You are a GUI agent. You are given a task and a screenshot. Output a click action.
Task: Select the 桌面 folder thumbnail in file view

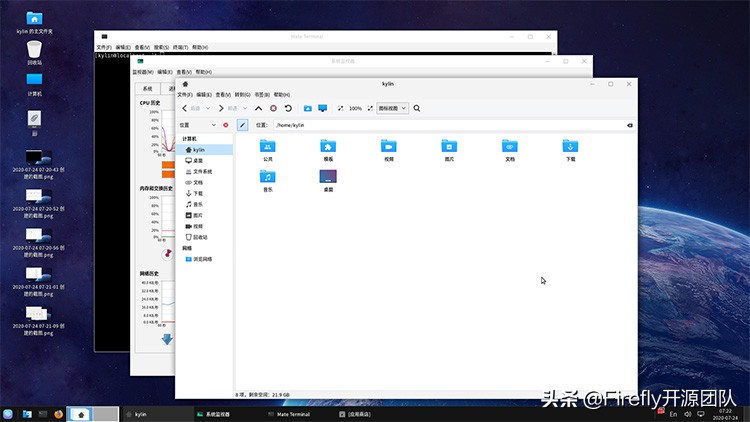click(x=328, y=177)
